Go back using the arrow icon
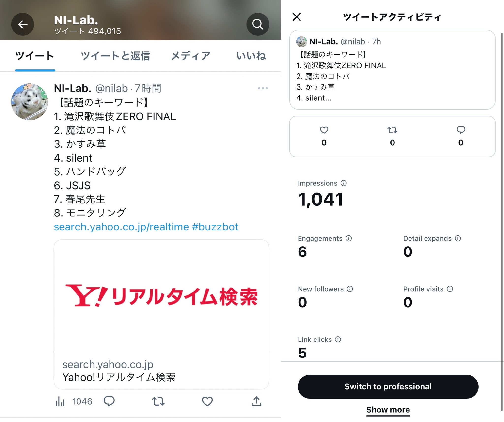 [x=23, y=24]
